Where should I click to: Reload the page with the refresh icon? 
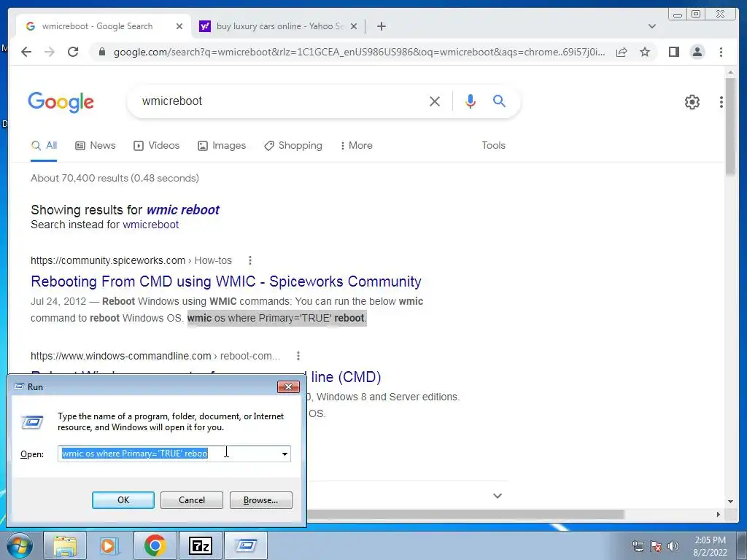pos(73,52)
